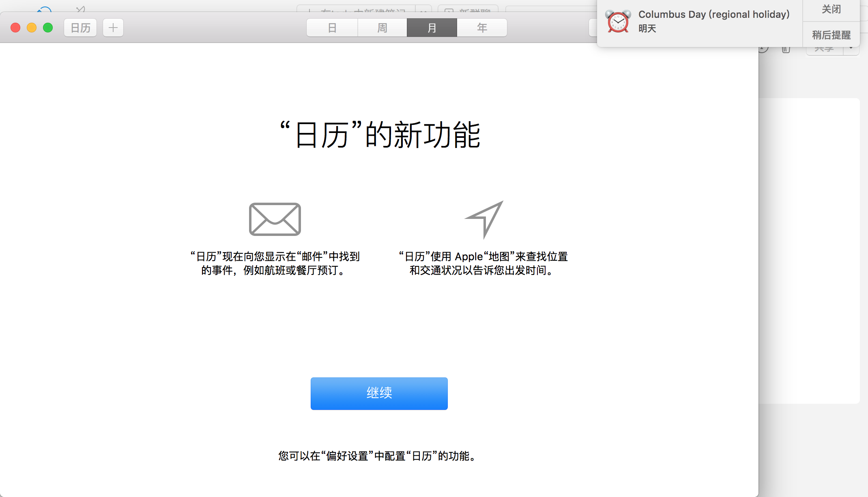This screenshot has width=868, height=497.
Task: Snooze reminder via 稍后提醒 button
Action: click(x=831, y=35)
